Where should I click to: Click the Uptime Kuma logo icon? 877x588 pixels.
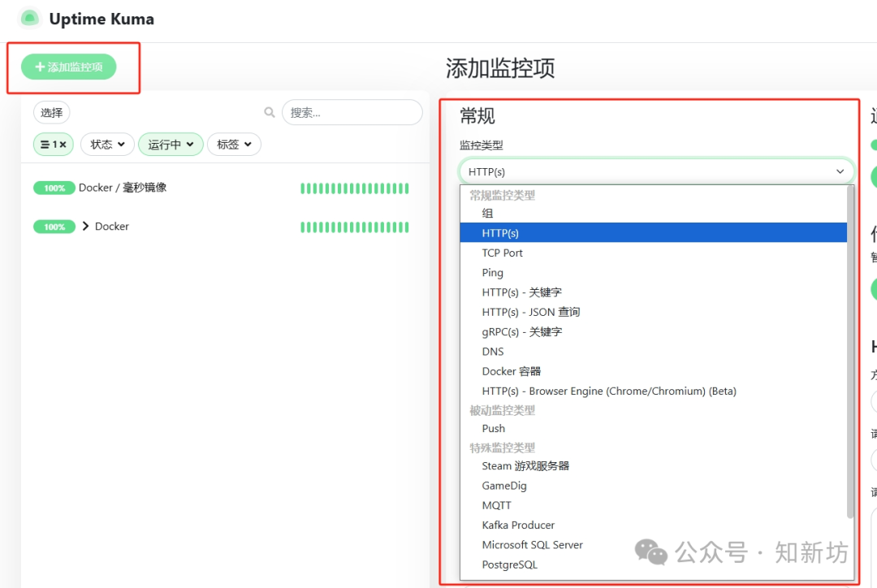[x=30, y=19]
